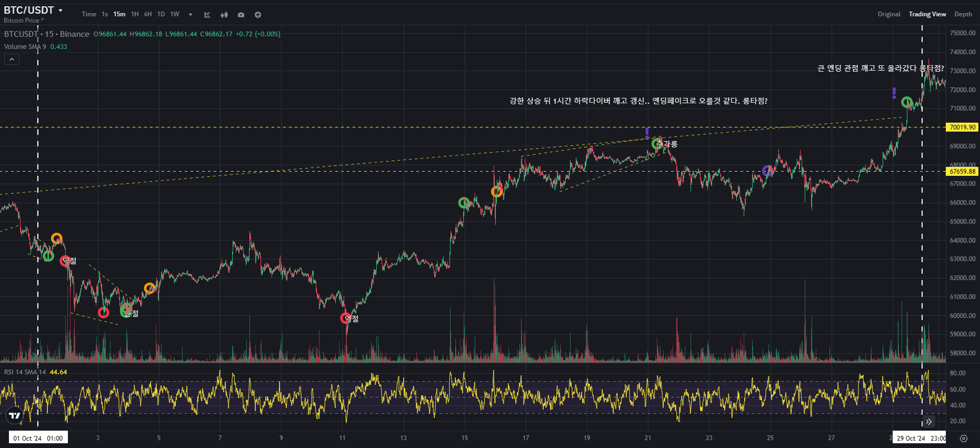Screen dimensions: 980x448
Task: Click the RSI 14 SMA 14 legend
Action: click(25, 372)
